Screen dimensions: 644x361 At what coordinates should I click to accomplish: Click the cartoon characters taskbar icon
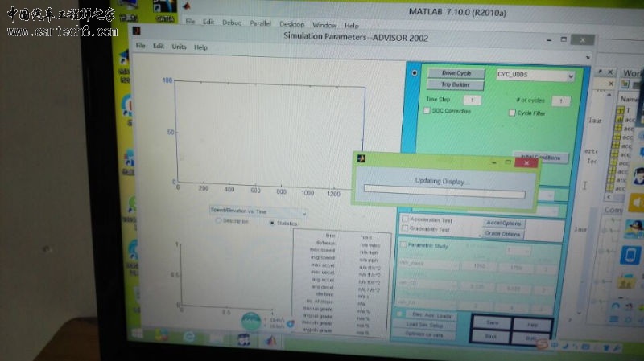(x=244, y=339)
